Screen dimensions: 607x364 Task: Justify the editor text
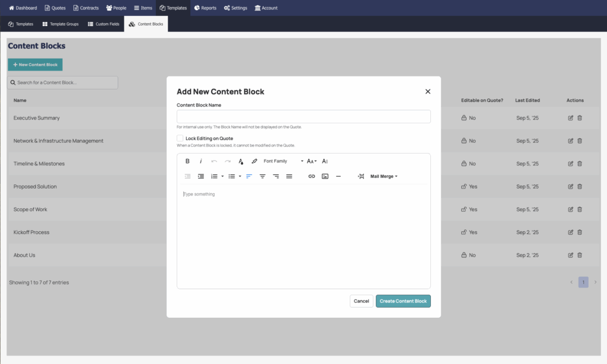(x=289, y=177)
